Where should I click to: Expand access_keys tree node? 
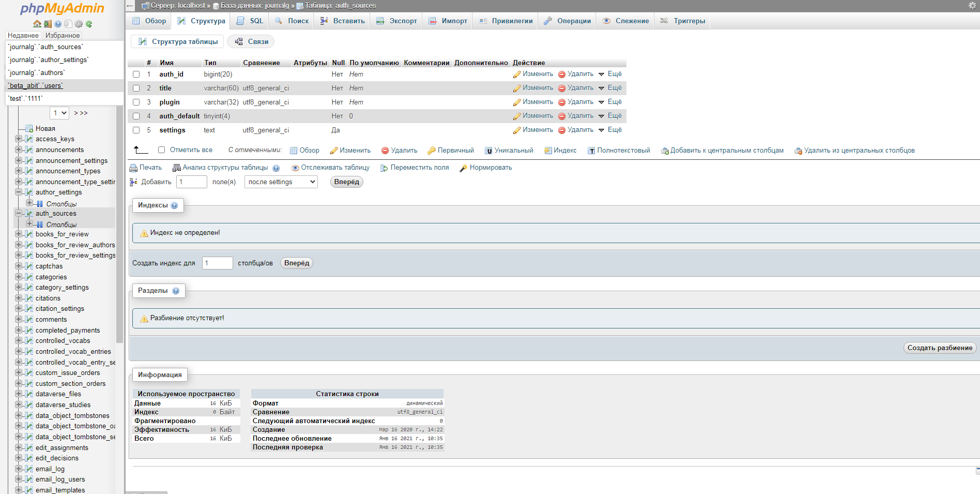(19, 139)
